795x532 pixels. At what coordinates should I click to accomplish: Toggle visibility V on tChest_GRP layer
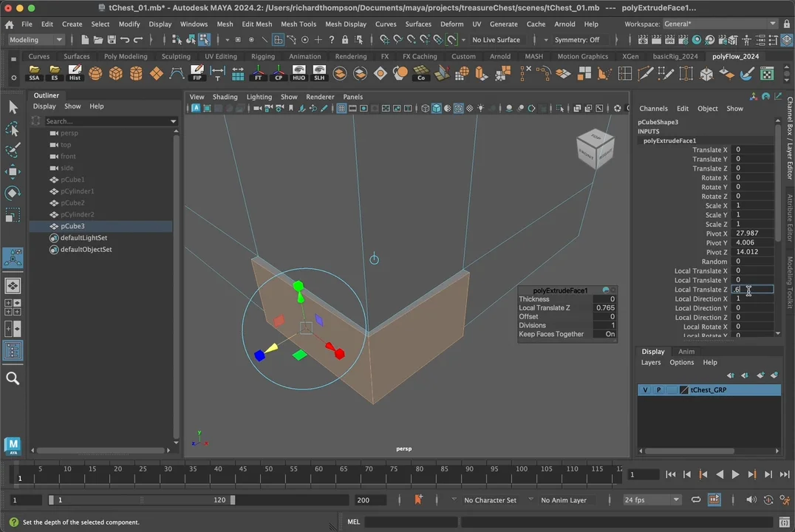(x=645, y=390)
